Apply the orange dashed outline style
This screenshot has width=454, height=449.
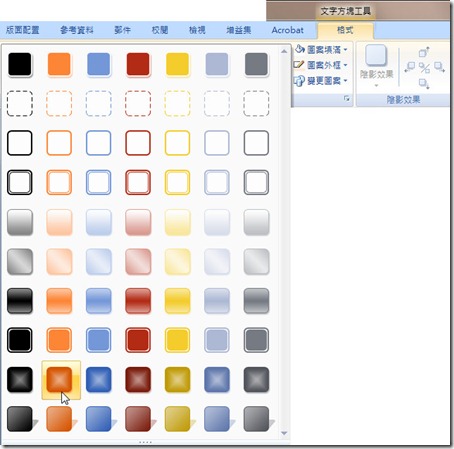tap(59, 103)
